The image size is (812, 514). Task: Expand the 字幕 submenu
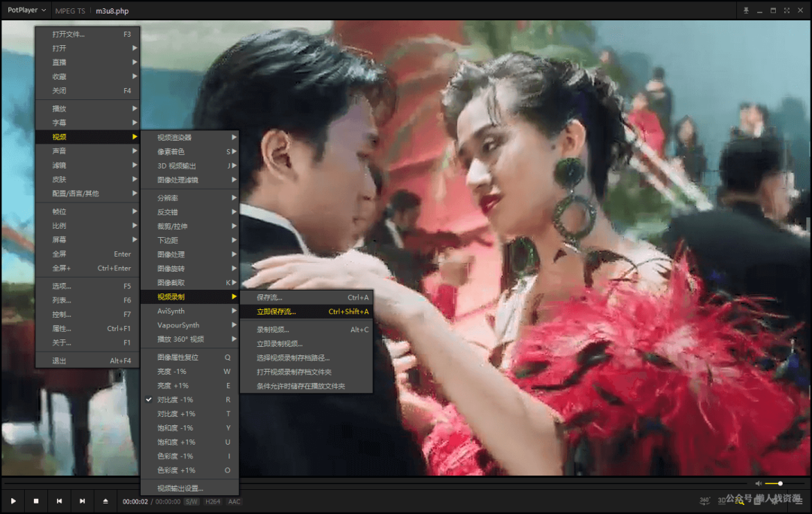[x=87, y=123]
